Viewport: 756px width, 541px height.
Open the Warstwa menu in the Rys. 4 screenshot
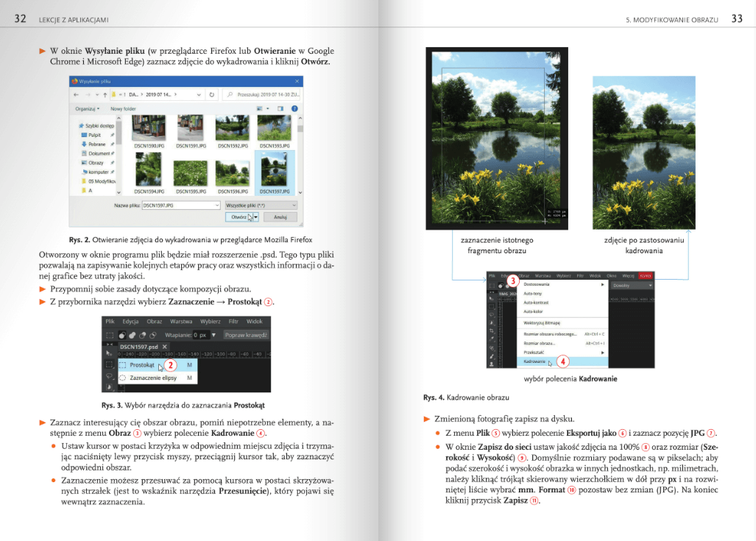point(543,276)
